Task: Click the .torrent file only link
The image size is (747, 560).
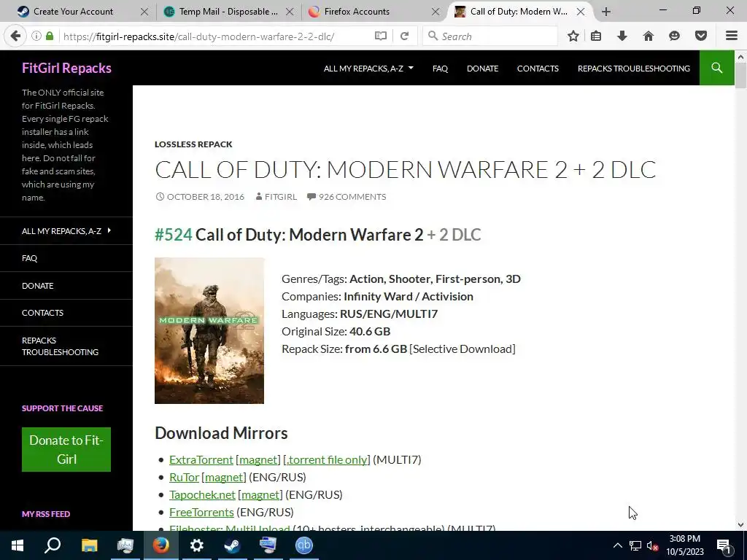Action: [327, 459]
